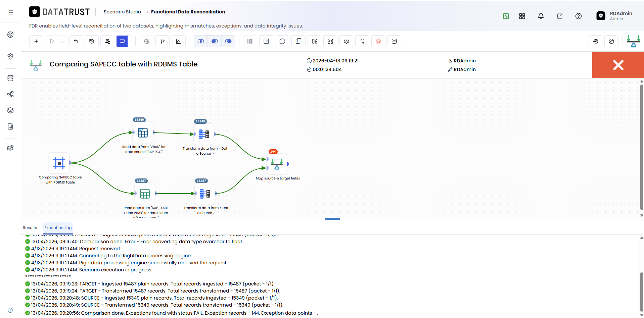Viewport: 644px width, 318px height.
Task: Switch to the Results tab
Action: click(x=30, y=228)
